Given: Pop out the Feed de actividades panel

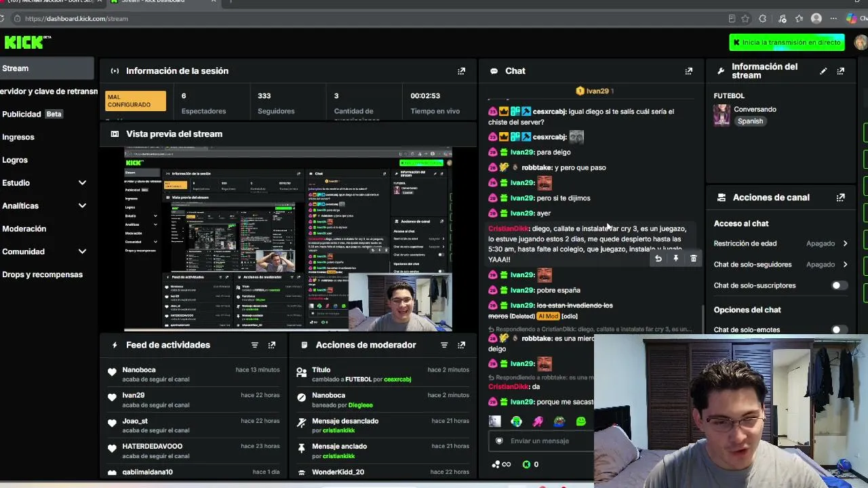Looking at the screenshot, I should pos(271,345).
